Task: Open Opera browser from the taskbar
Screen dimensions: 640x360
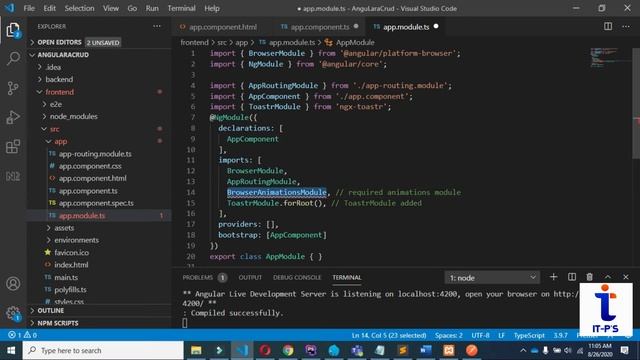Action: tap(265, 350)
